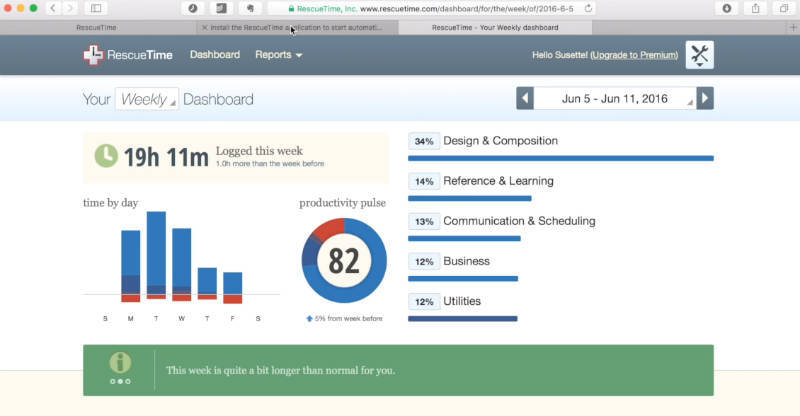Click the square extension icon in toolbar
Image resolution: width=800 pixels, height=416 pixels.
[x=221, y=8]
